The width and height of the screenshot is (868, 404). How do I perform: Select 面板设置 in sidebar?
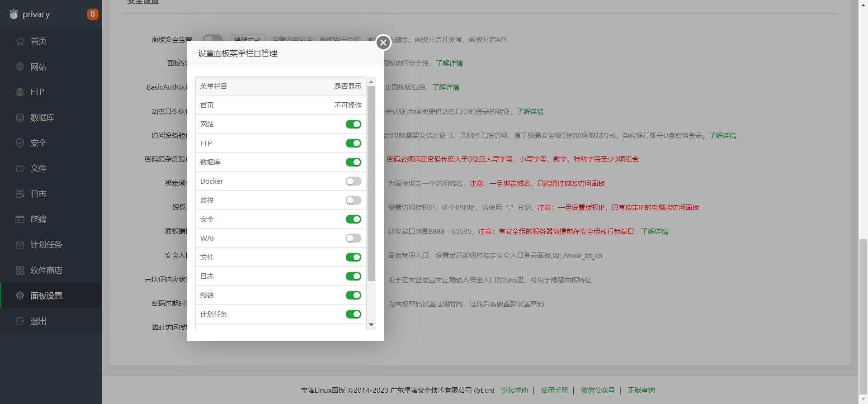point(51,295)
